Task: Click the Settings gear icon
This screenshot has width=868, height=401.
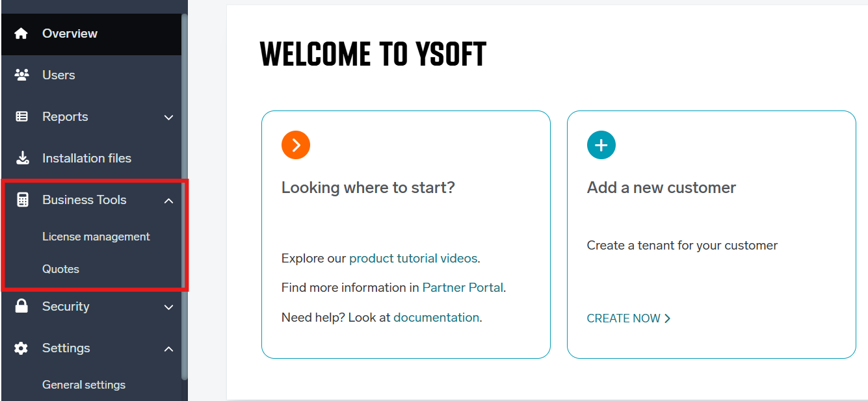Action: coord(21,348)
